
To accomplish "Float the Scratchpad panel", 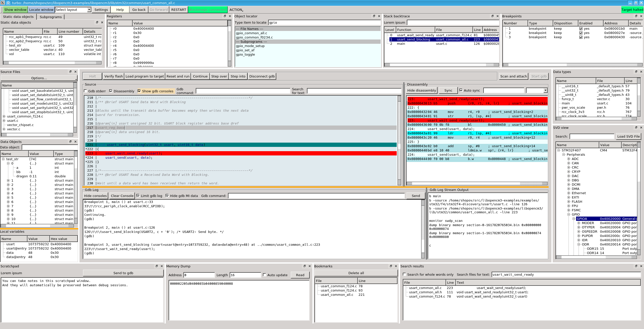I will pyautogui.click(x=157, y=266).
